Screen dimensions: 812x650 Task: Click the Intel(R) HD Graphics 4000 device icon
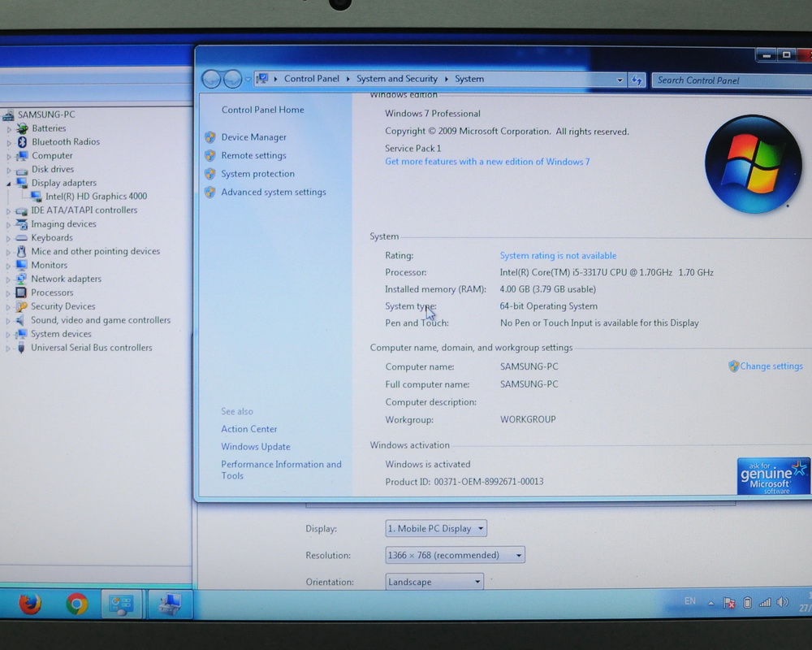pyautogui.click(x=36, y=196)
